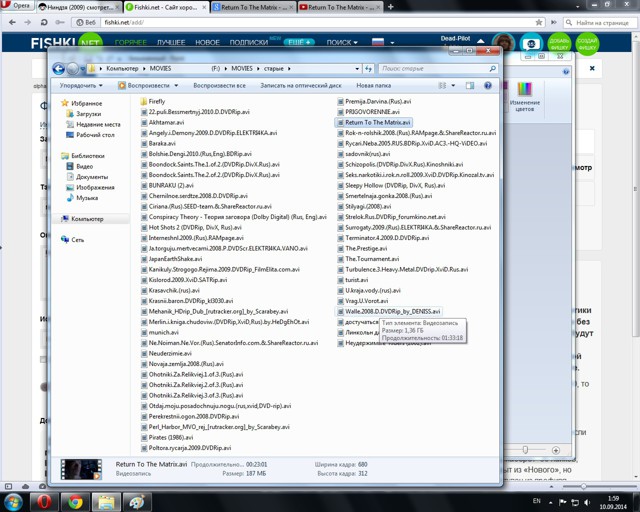This screenshot has width=640, height=512.
Task: Switch to the Fishki.net browser tab
Action: click(x=166, y=7)
